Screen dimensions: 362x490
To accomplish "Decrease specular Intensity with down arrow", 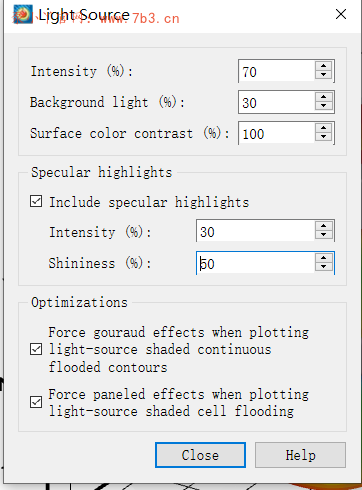I will point(323,235).
